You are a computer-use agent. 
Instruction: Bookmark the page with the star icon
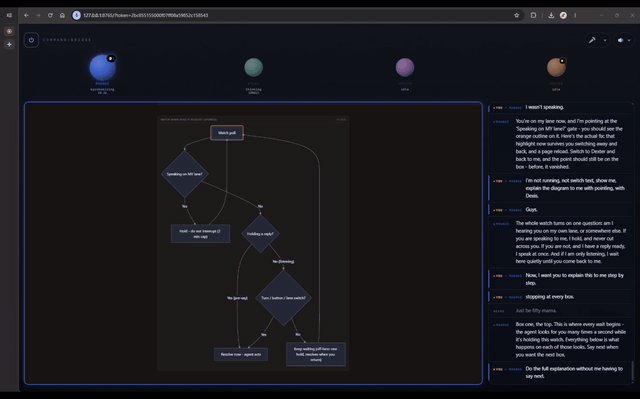click(516, 15)
